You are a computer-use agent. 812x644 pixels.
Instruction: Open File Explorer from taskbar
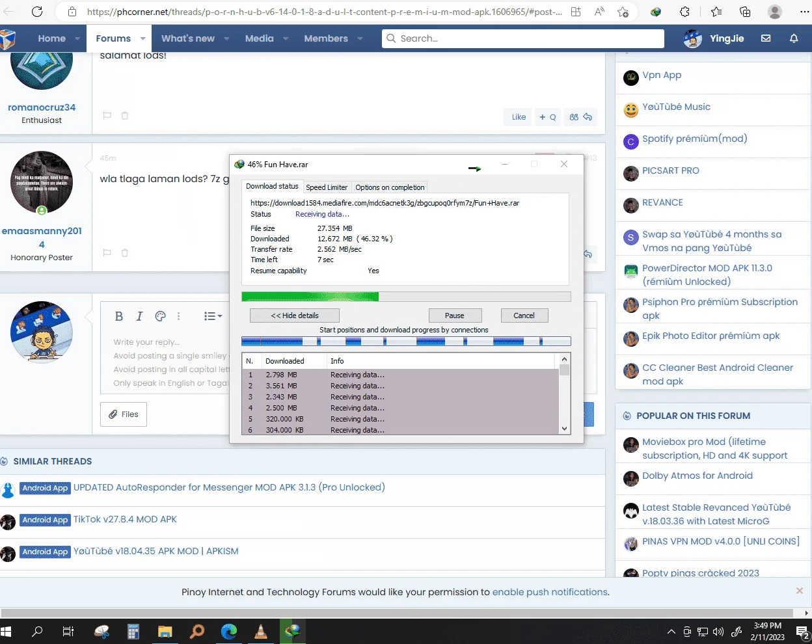tap(165, 631)
